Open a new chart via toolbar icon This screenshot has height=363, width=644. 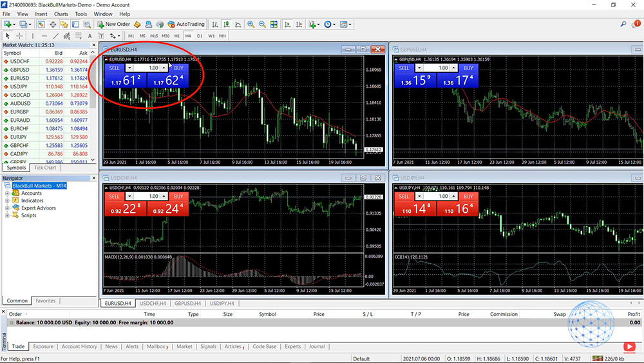[7, 25]
